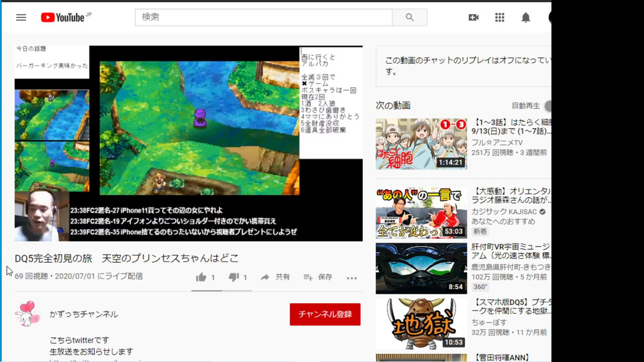This screenshot has width=644, height=362.
Task: Open 【1~3話】はたらく細胞 video title
Action: [511, 127]
